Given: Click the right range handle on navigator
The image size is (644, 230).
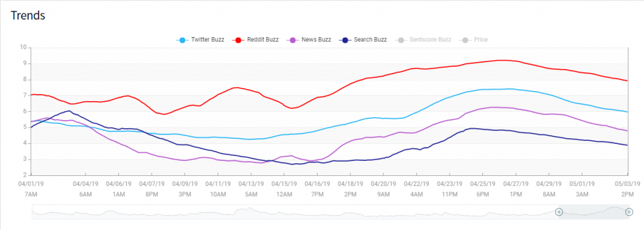Looking at the screenshot, I should tap(629, 212).
